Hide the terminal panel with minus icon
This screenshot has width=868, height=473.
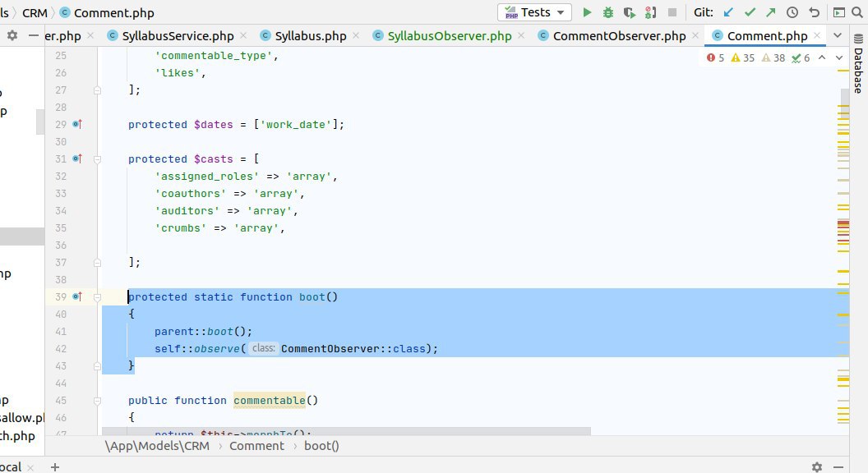[x=838, y=467]
